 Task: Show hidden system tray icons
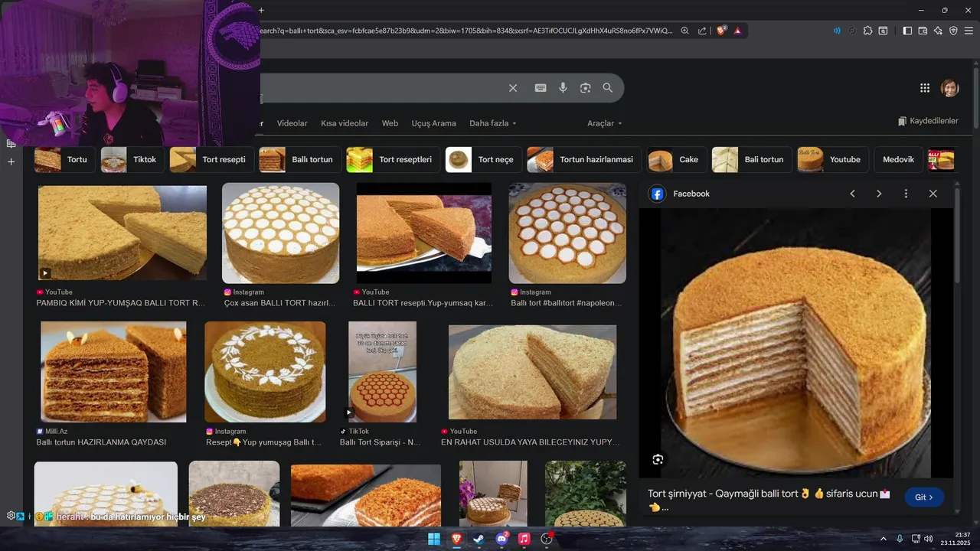point(883,539)
